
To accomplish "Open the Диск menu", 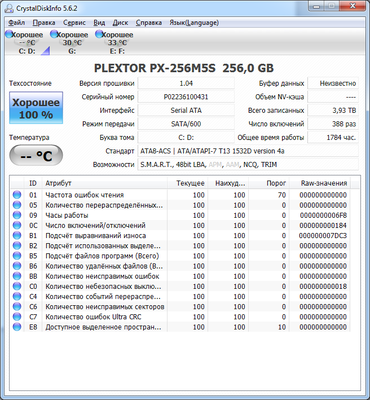I will 120,23.
